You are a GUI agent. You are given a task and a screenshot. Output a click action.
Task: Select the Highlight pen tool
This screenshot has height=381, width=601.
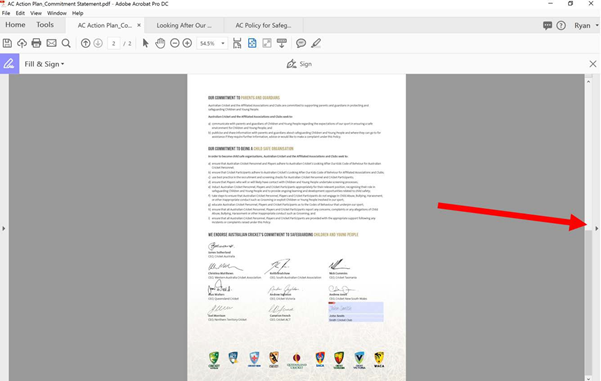pyautogui.click(x=316, y=43)
